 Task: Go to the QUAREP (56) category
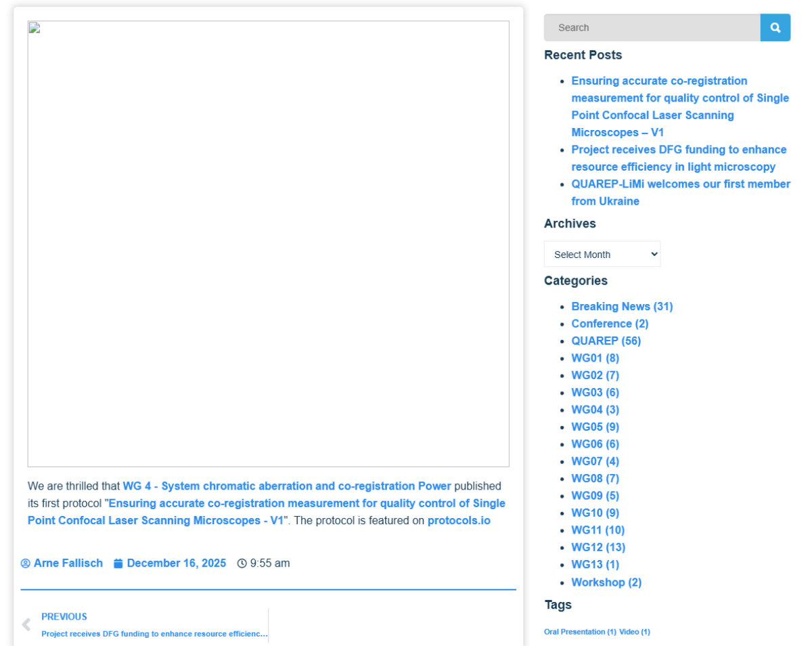click(x=606, y=341)
